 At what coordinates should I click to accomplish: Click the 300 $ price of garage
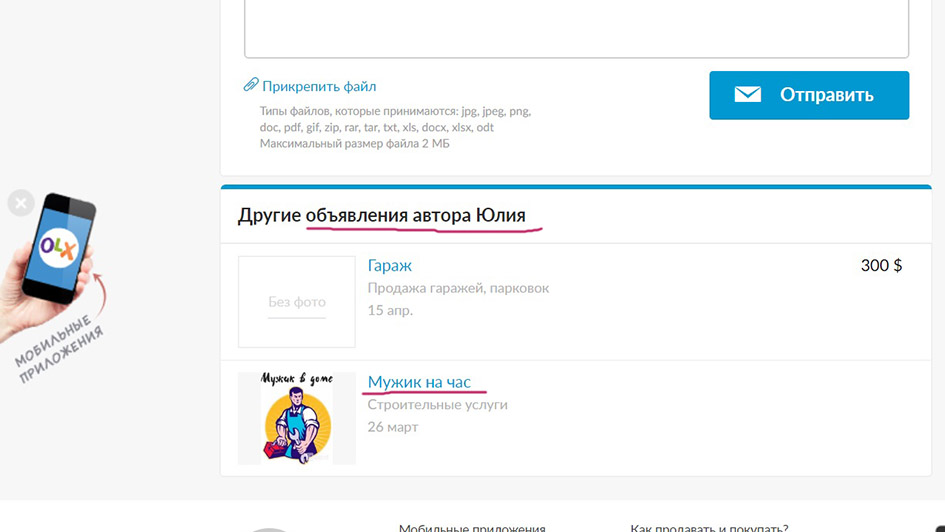881,265
